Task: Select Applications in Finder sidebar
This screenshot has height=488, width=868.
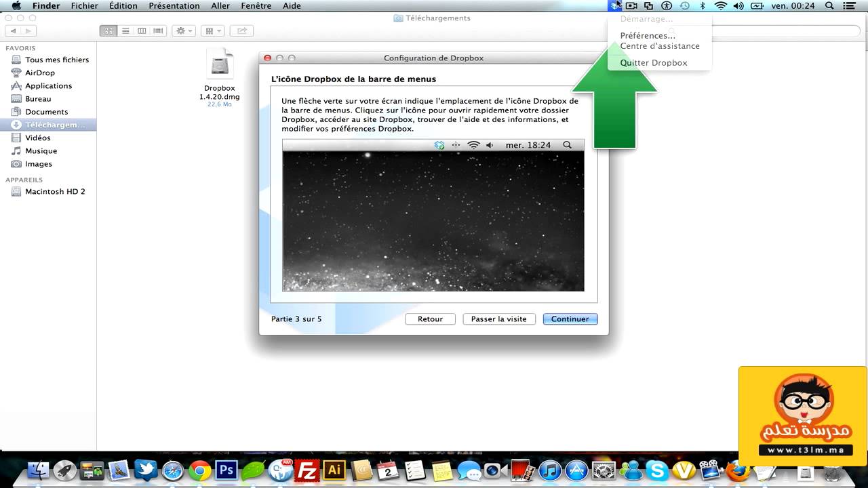Action: coord(48,85)
